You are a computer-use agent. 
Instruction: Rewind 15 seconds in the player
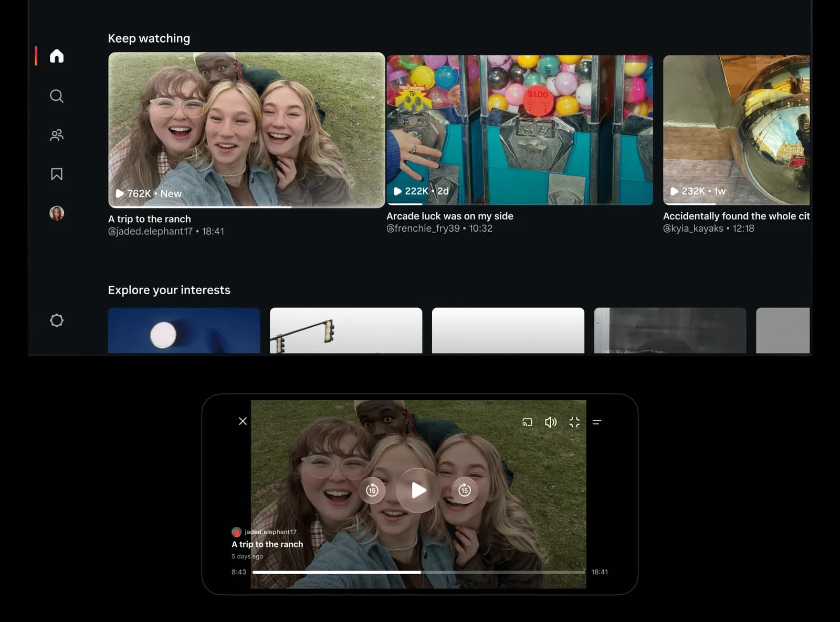click(x=372, y=490)
